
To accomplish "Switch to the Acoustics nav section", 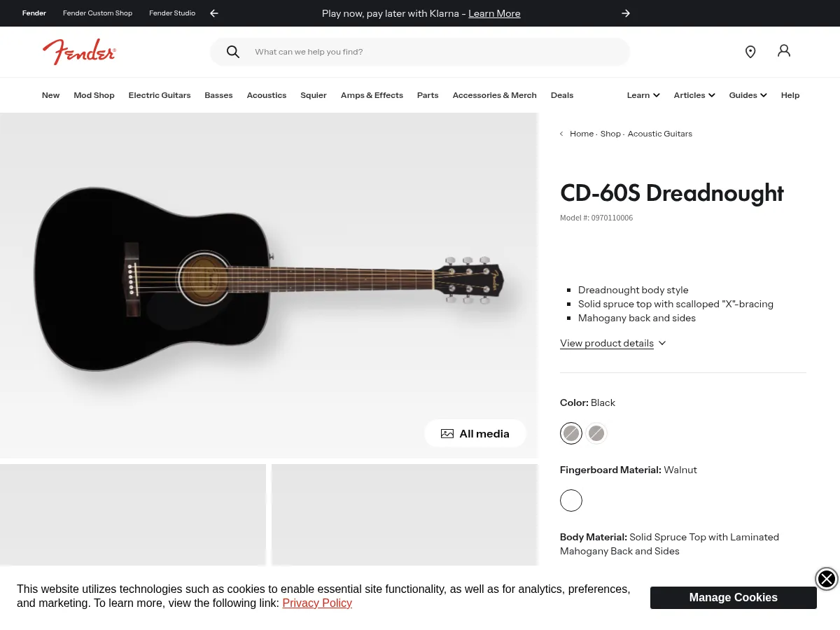I will [x=266, y=95].
